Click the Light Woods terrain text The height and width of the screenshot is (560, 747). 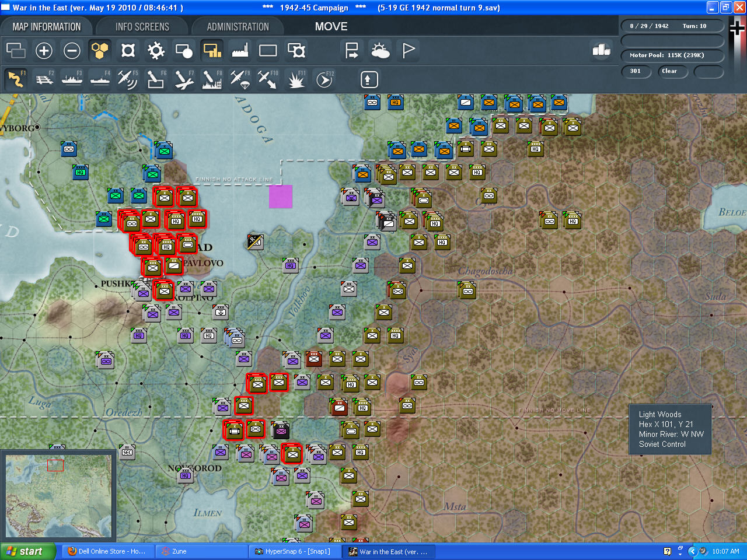coord(660,414)
